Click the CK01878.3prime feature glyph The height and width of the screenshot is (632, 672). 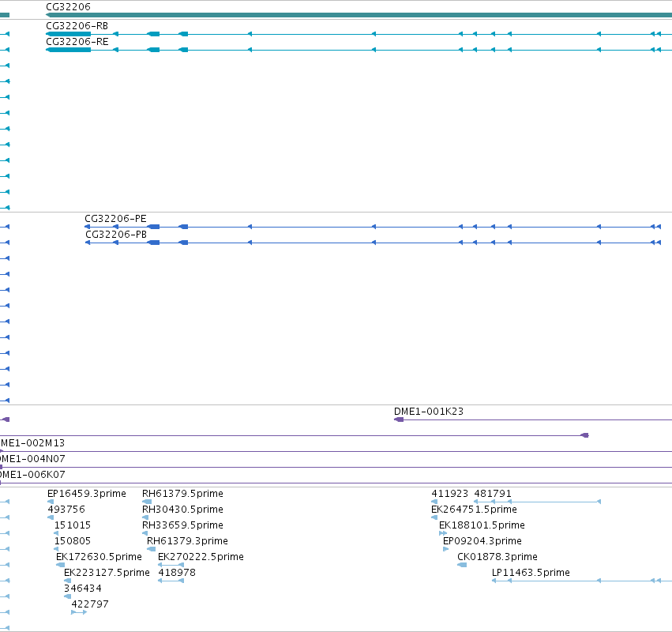pos(462,565)
